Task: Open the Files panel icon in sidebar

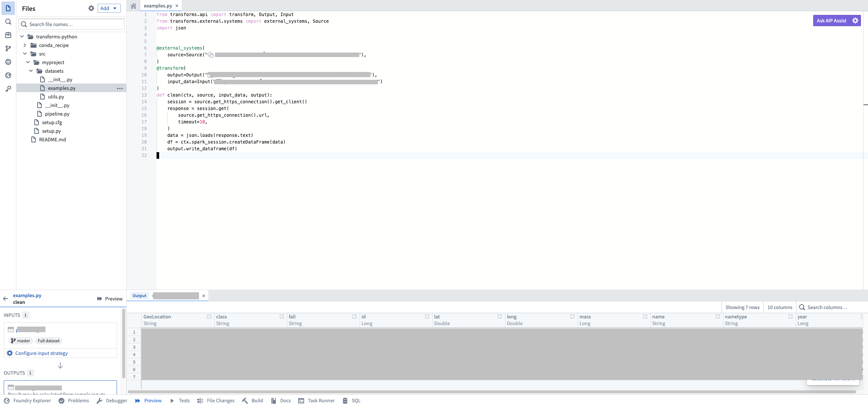Action: pos(8,8)
